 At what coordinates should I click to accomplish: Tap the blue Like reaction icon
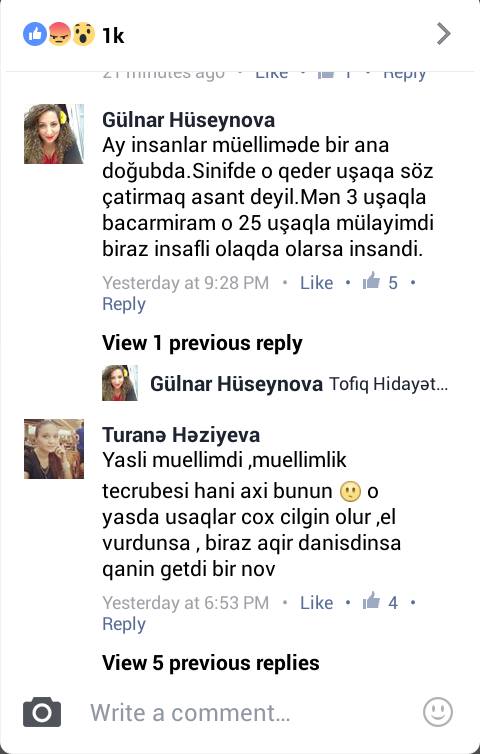tap(35, 34)
